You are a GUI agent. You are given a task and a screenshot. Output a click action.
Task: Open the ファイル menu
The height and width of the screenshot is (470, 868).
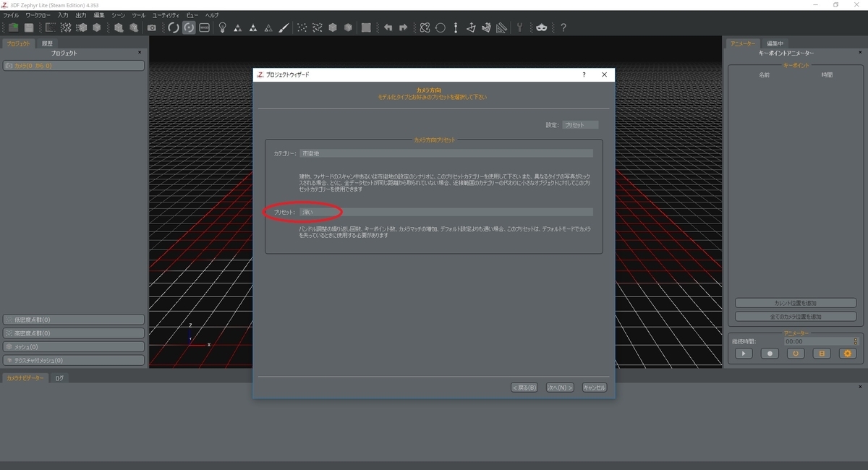pyautogui.click(x=11, y=15)
